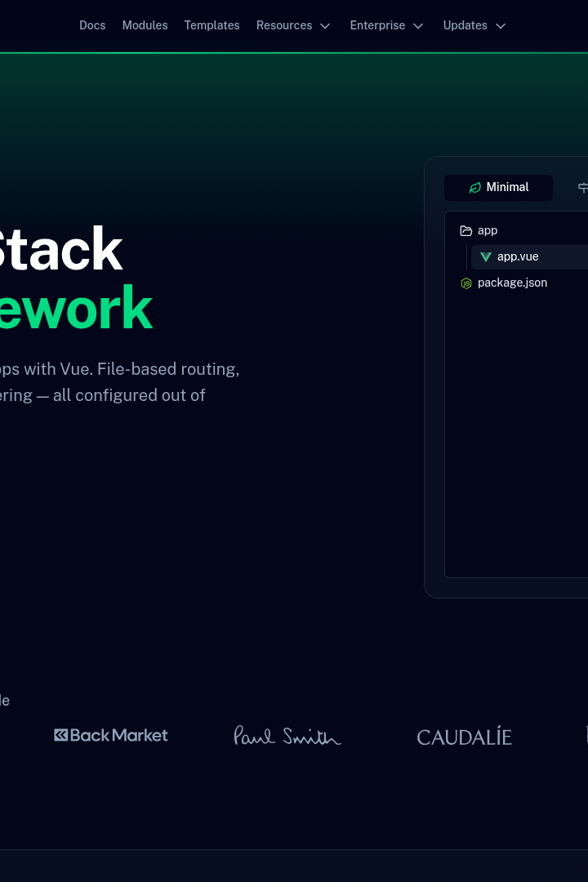588x882 pixels.
Task: Open the Docs nav link
Action: [92, 25]
